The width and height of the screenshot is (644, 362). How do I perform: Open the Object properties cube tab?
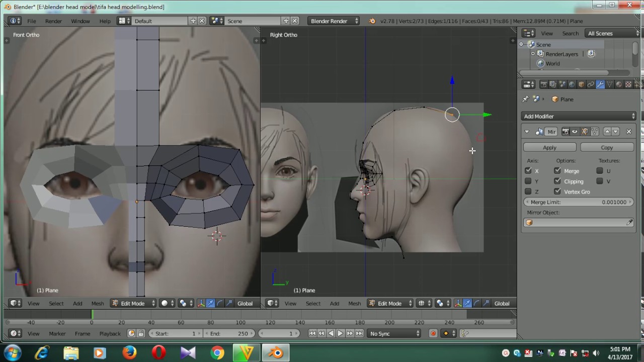[581, 84]
